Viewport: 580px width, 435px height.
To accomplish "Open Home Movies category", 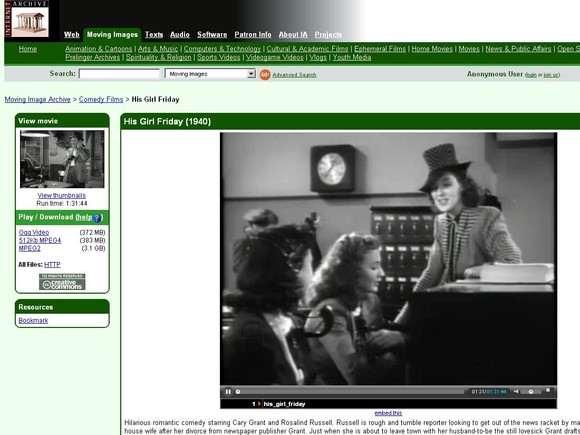I will click(432, 49).
